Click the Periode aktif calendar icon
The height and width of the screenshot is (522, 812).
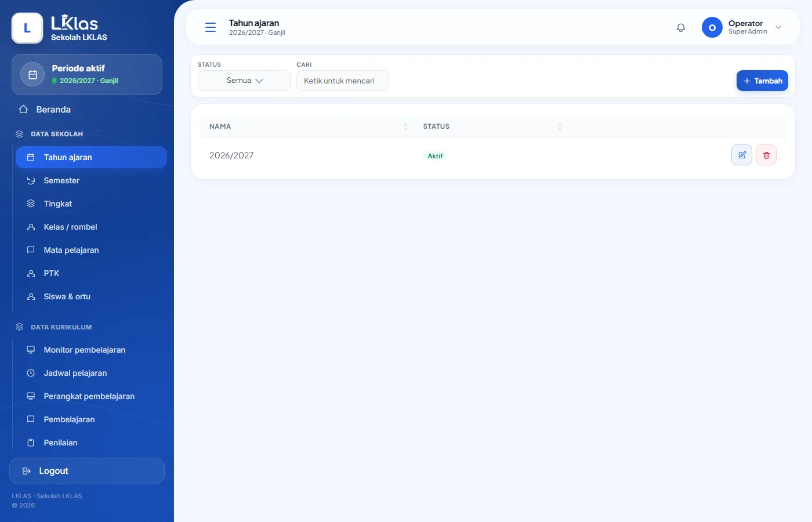pos(32,74)
